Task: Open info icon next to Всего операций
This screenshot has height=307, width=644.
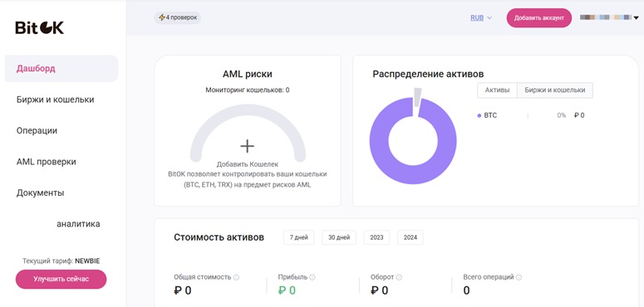Action: 519,277
